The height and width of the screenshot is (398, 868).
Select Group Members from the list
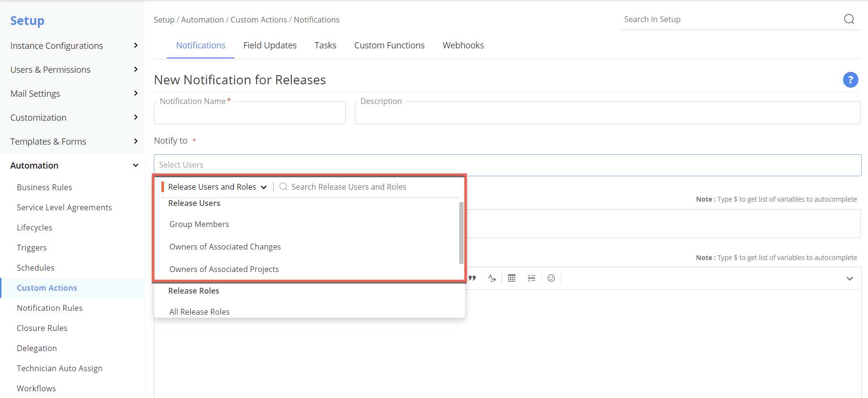point(199,224)
